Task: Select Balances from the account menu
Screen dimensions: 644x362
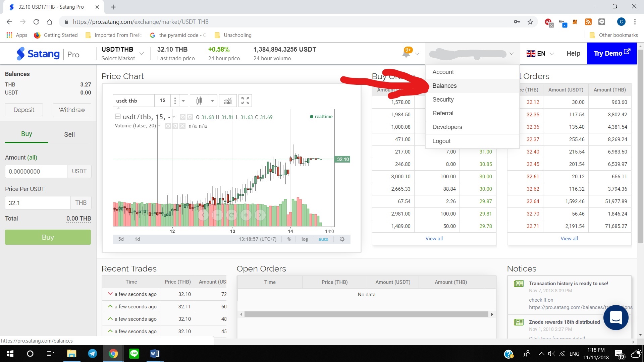Action: point(444,86)
